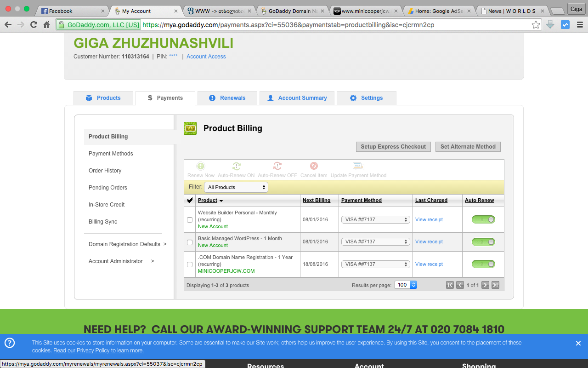Screen dimensions: 588x368
Task: Open the MINICOOPERJCW.COM domain link
Action: tap(226, 271)
